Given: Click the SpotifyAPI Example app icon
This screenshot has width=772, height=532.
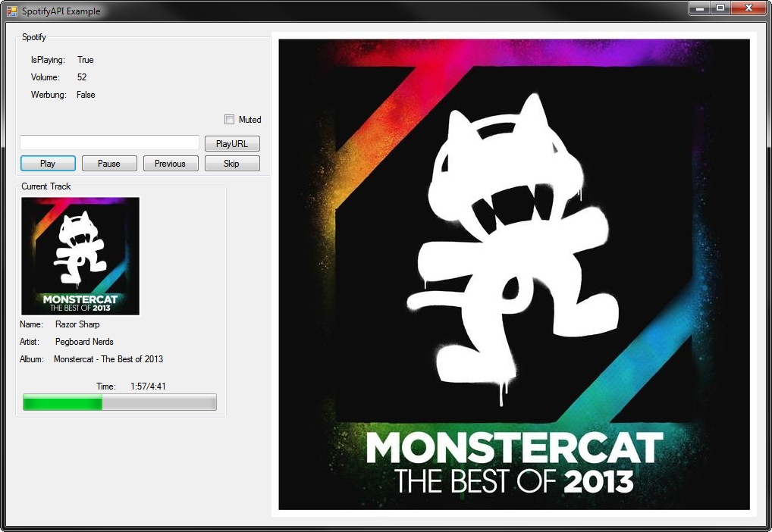Looking at the screenshot, I should coord(12,11).
